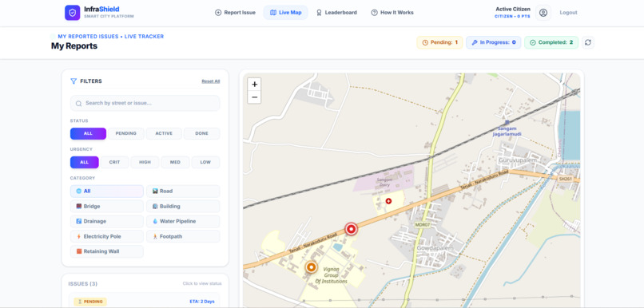The width and height of the screenshot is (644, 308).
Task: Filter category by Bridge
Action: tap(107, 207)
